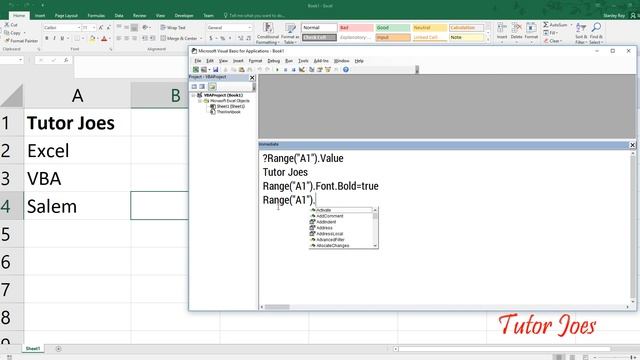Open the font size dropdown
640x360 pixels.
[94, 28]
